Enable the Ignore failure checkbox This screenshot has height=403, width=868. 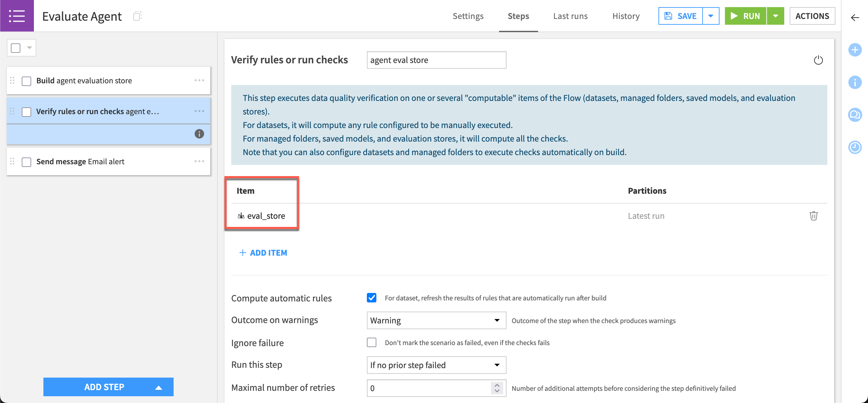click(372, 342)
